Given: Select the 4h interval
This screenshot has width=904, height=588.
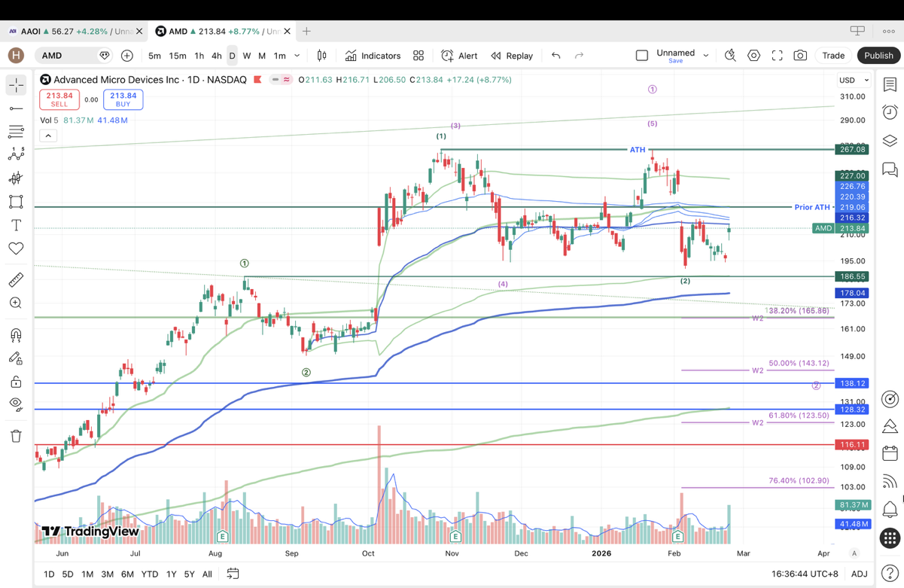Looking at the screenshot, I should click(x=216, y=56).
